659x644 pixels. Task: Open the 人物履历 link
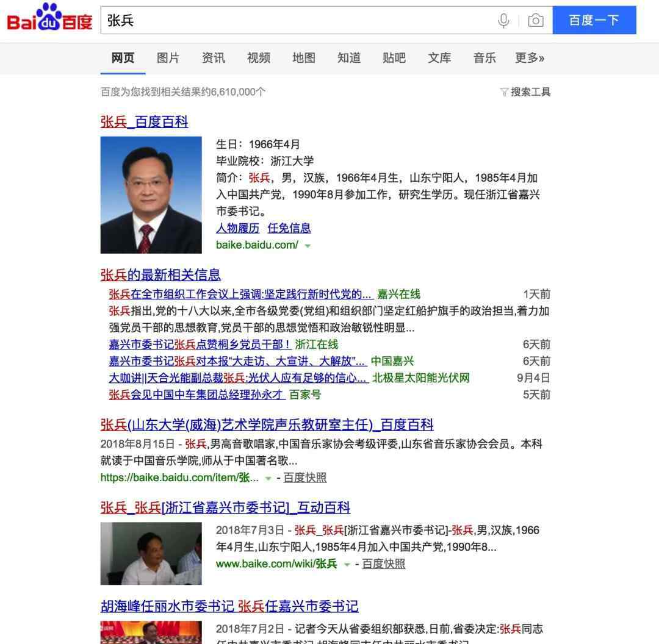237,228
